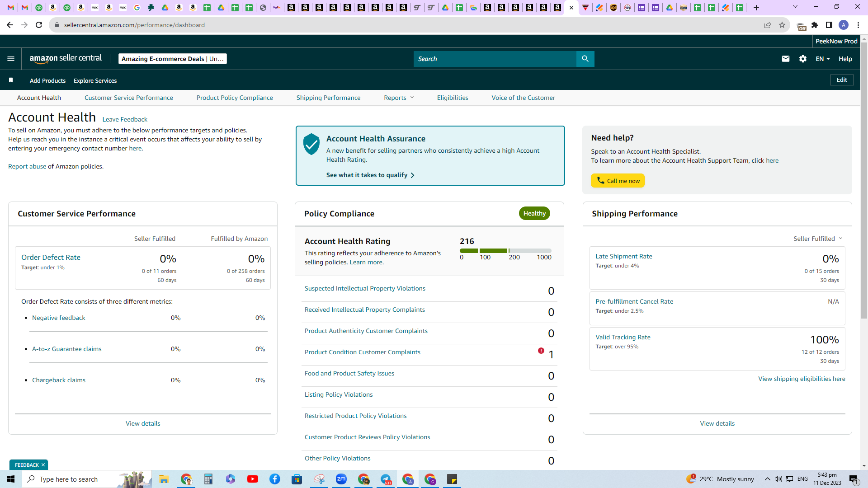Expand the Reports dropdown menu

tap(399, 98)
